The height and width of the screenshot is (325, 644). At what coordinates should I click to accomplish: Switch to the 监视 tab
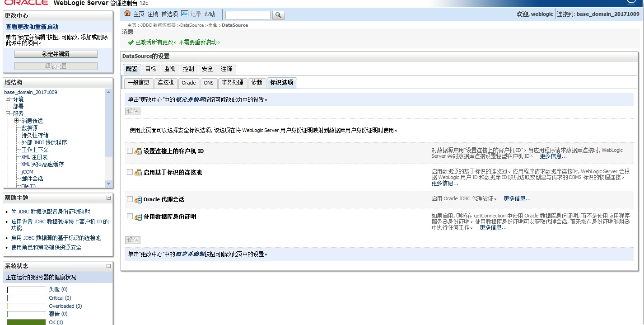pyautogui.click(x=169, y=69)
